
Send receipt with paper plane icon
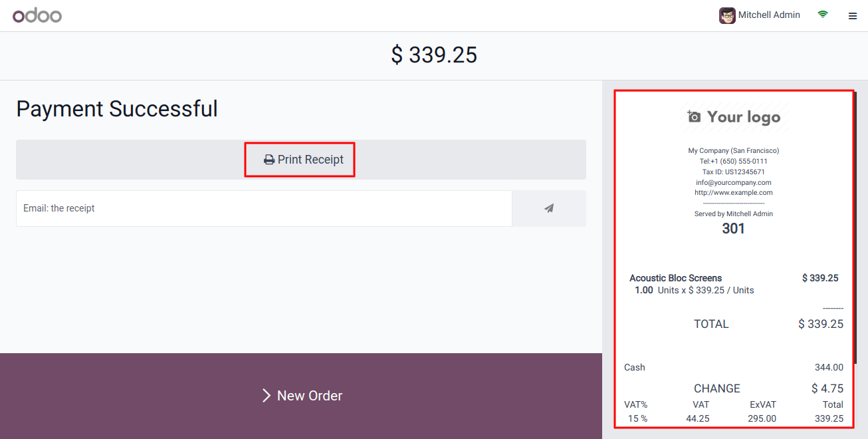549,208
